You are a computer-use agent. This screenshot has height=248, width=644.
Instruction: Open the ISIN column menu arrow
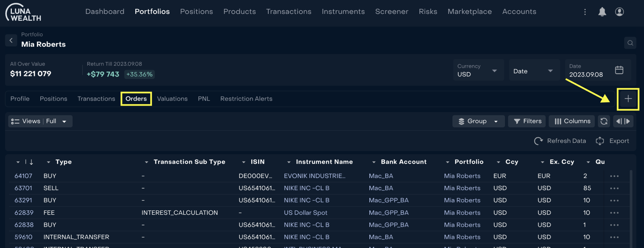[244, 162]
